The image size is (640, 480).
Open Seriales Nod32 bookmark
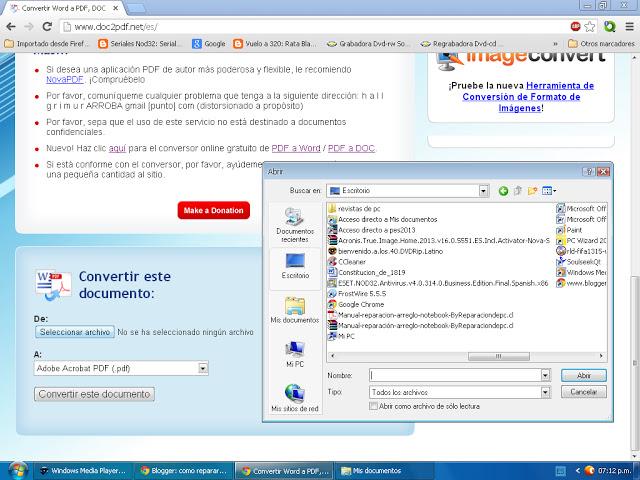click(x=139, y=43)
